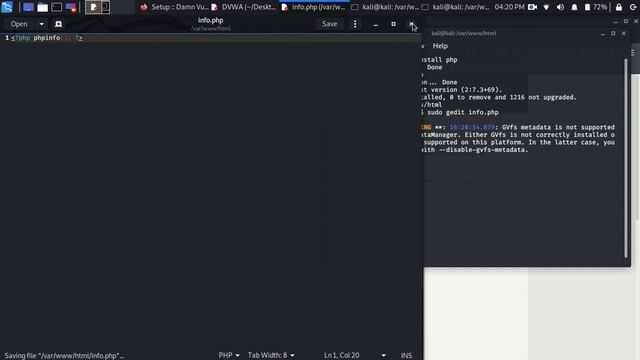Minimize the kali@kali terminal window
The width and height of the screenshot is (640, 360).
point(603,34)
